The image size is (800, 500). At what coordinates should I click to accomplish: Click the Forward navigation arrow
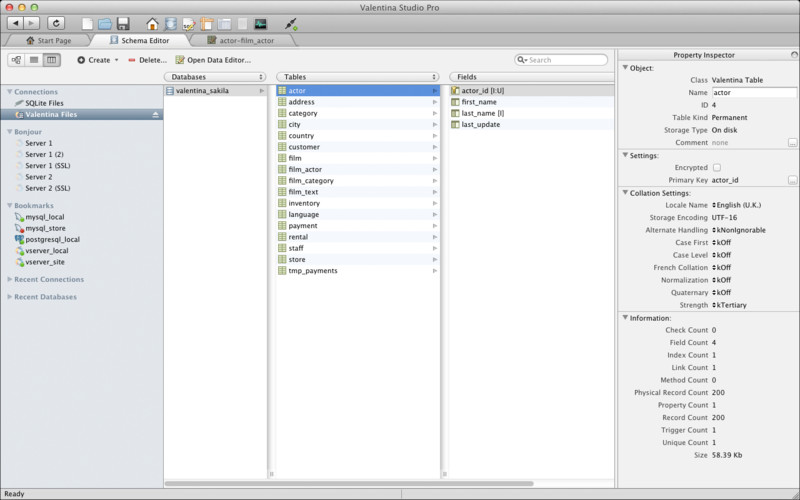click(32, 23)
